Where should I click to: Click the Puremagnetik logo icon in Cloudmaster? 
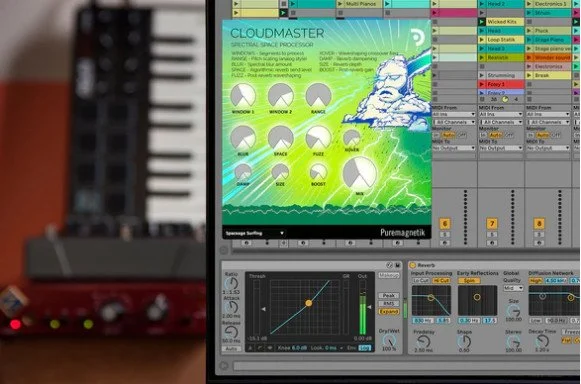pos(418,37)
